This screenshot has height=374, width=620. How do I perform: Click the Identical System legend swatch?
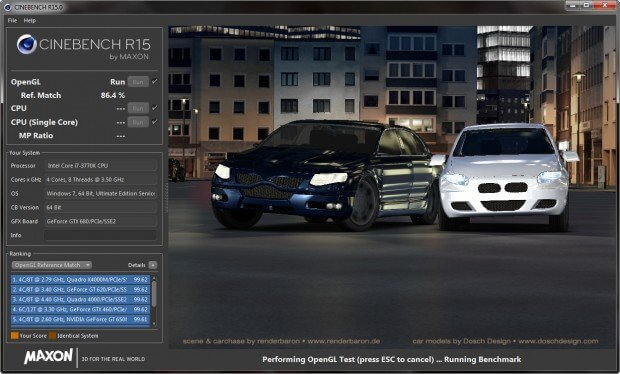pos(53,336)
